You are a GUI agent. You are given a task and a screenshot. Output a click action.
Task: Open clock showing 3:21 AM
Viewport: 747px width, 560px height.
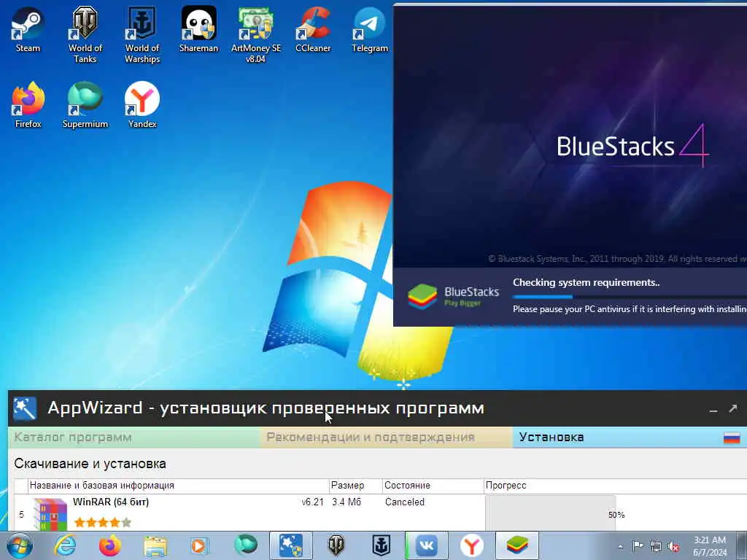coord(710,546)
